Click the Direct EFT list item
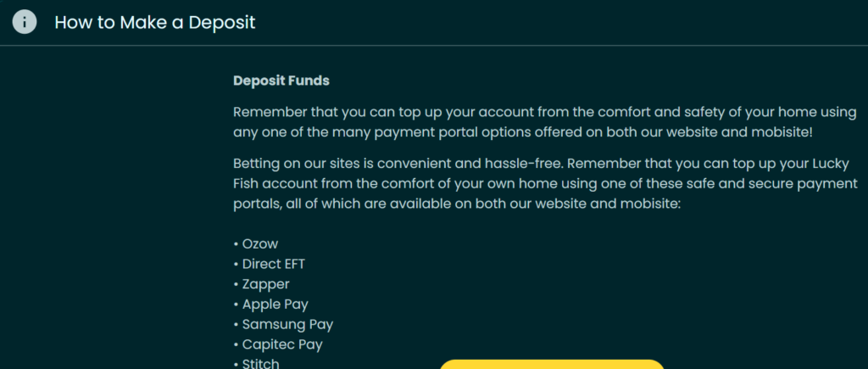This screenshot has height=369, width=868. 274,264
